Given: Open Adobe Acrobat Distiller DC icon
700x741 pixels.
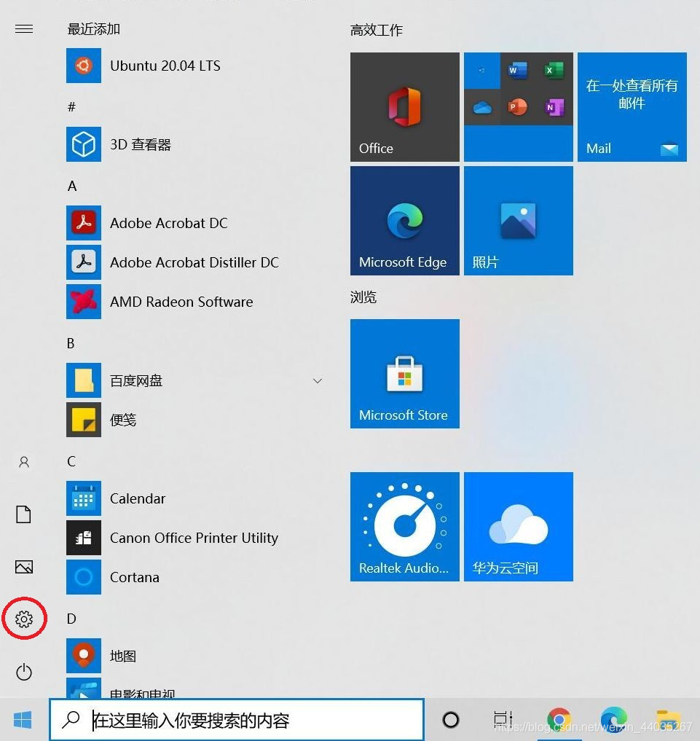Looking at the screenshot, I should pyautogui.click(x=84, y=262).
